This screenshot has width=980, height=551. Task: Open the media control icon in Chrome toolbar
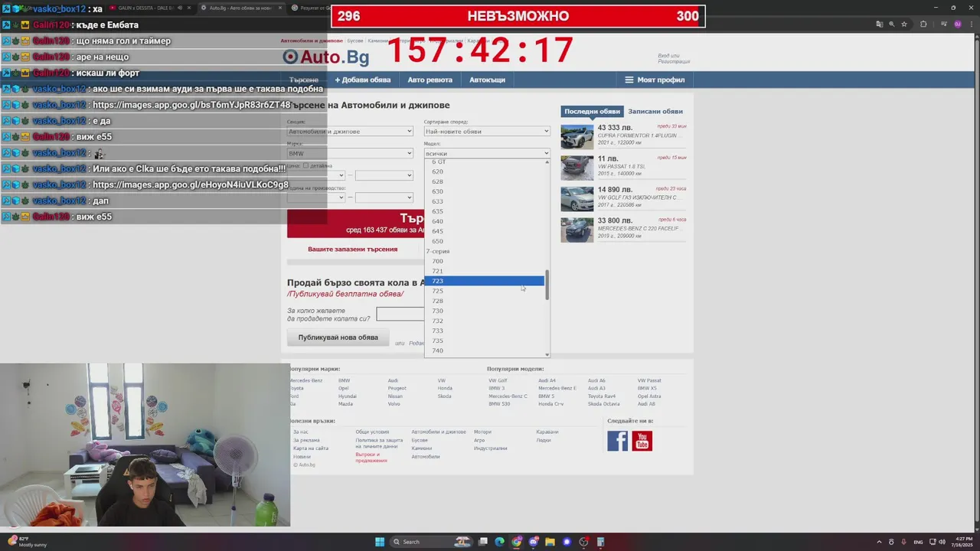(x=943, y=24)
